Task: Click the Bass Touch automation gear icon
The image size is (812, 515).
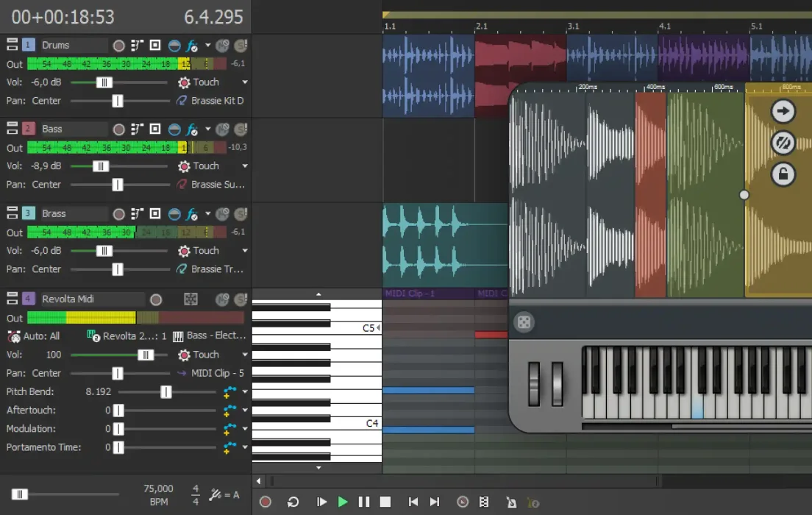Action: pyautogui.click(x=184, y=166)
